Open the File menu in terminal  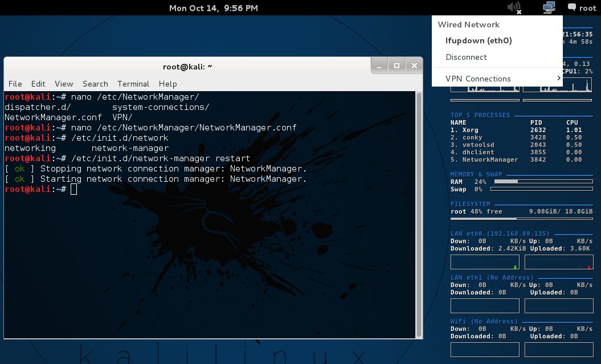coord(15,84)
